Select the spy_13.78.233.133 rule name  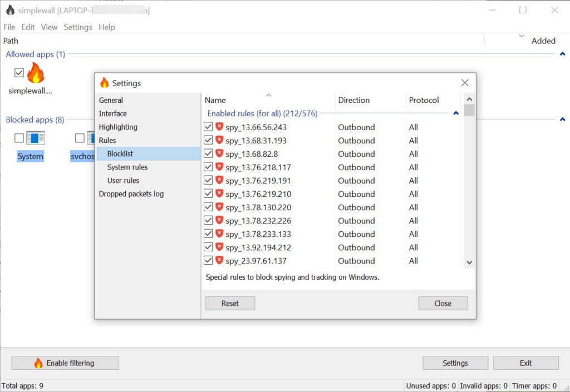click(x=258, y=234)
